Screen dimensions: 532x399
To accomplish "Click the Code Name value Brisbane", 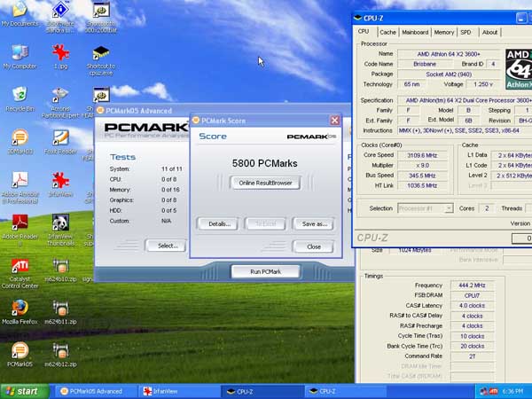I will point(425,64).
